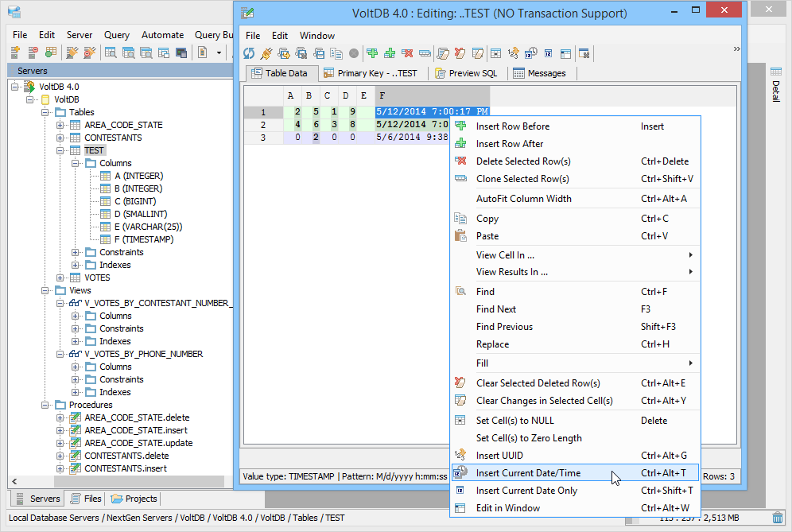792x532 pixels.
Task: Open the Automate menu in main window
Action: tap(163, 35)
